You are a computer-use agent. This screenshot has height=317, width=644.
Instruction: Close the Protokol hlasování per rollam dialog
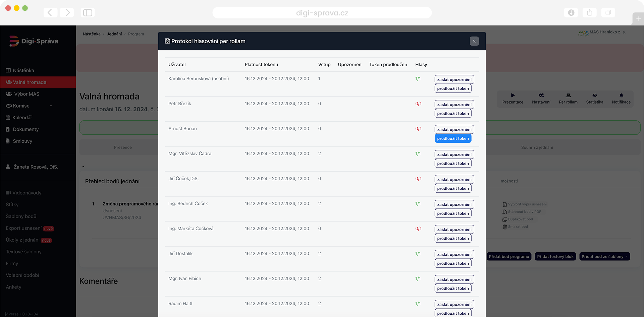[x=474, y=41]
